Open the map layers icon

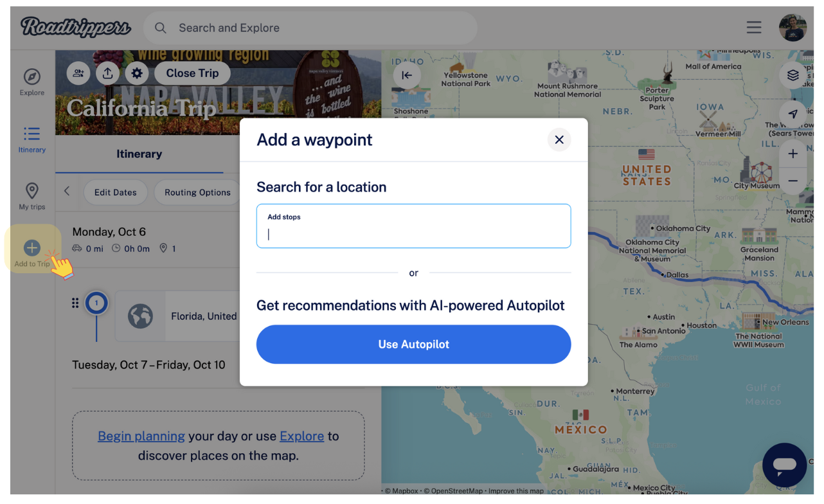click(x=793, y=76)
